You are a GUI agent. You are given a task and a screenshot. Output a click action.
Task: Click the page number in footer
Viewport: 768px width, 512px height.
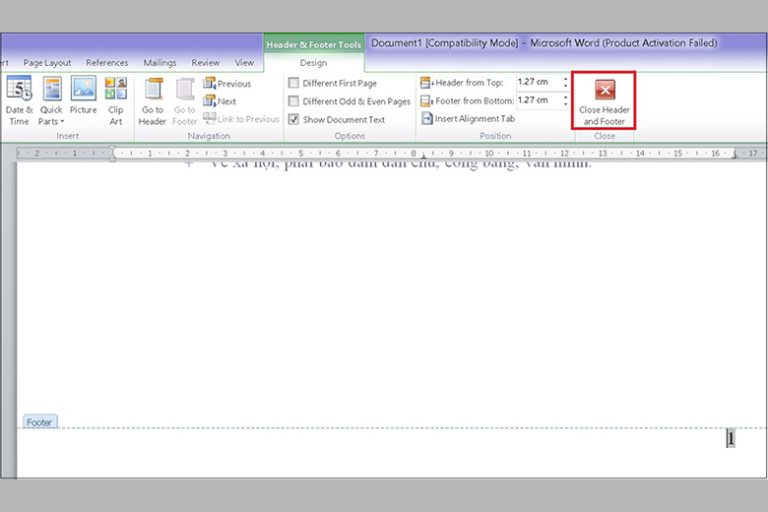coord(730,438)
